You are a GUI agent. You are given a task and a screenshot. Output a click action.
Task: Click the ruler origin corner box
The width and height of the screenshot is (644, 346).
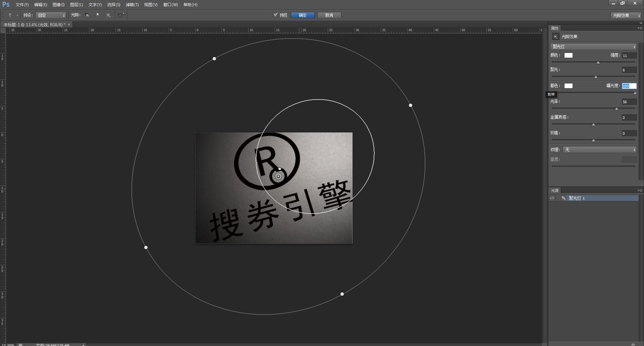tap(3, 30)
